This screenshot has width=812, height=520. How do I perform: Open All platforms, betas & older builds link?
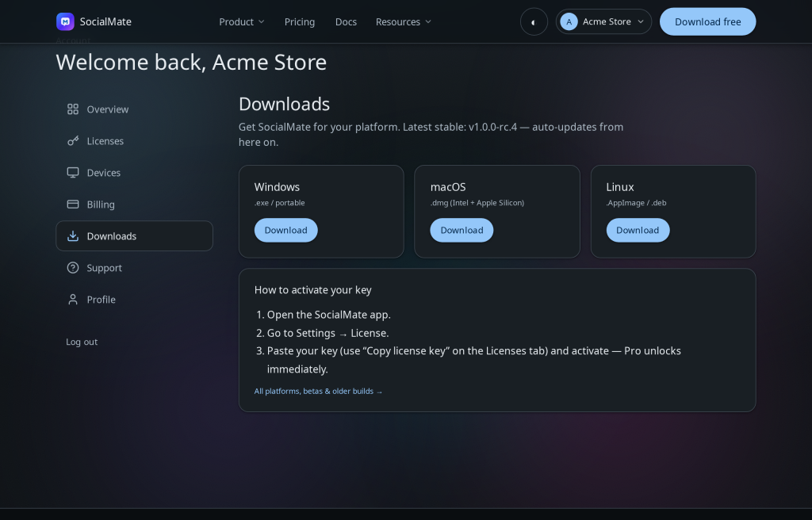point(318,391)
